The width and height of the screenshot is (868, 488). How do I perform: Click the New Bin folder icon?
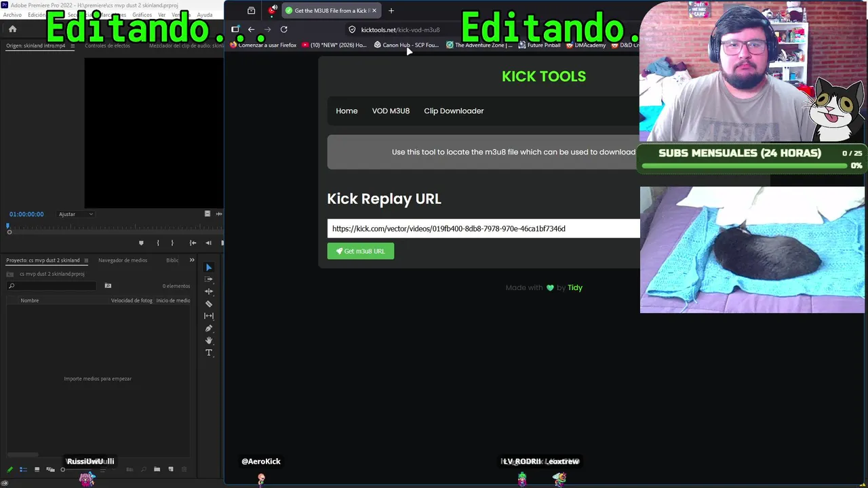[157, 469]
